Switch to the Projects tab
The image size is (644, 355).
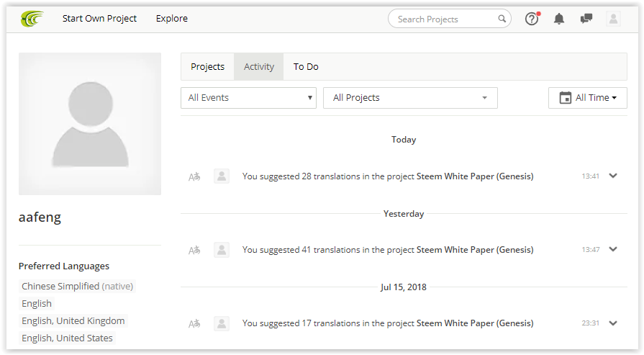[x=207, y=66]
